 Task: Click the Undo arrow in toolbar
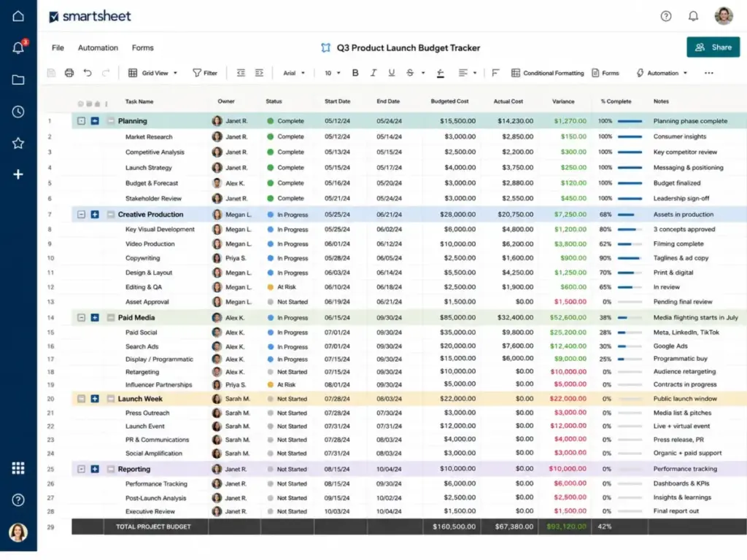(88, 73)
